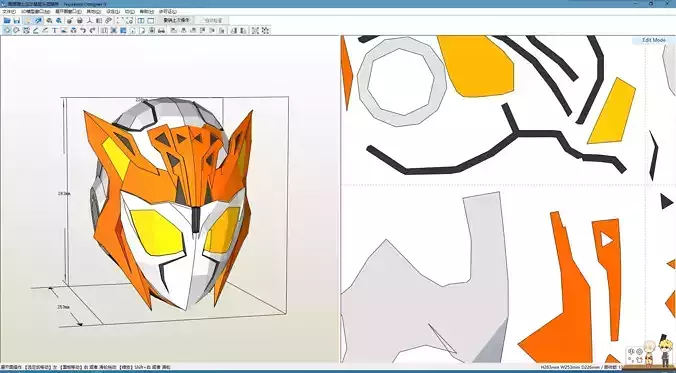Open the File (文件) menu
The height and width of the screenshot is (373, 676).
point(9,12)
